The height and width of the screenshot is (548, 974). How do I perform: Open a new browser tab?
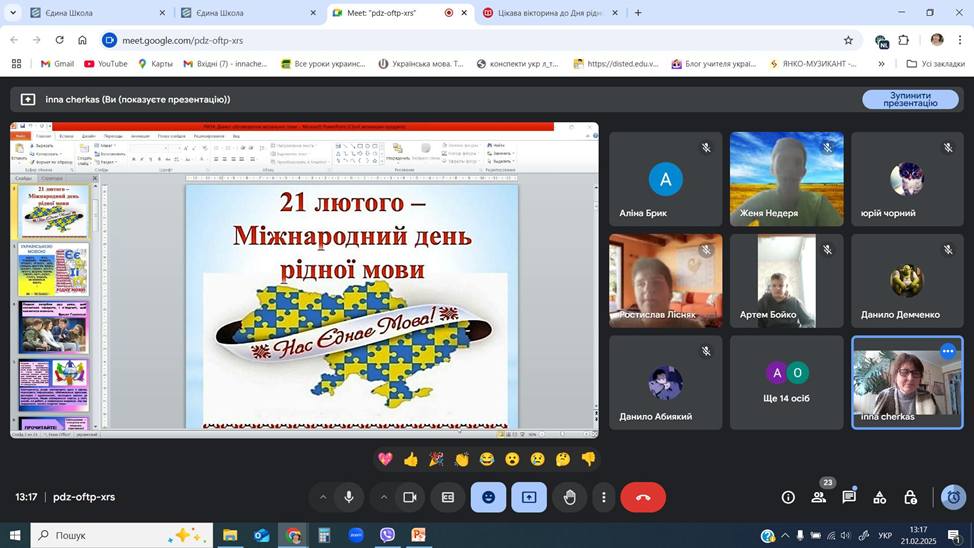point(638,12)
